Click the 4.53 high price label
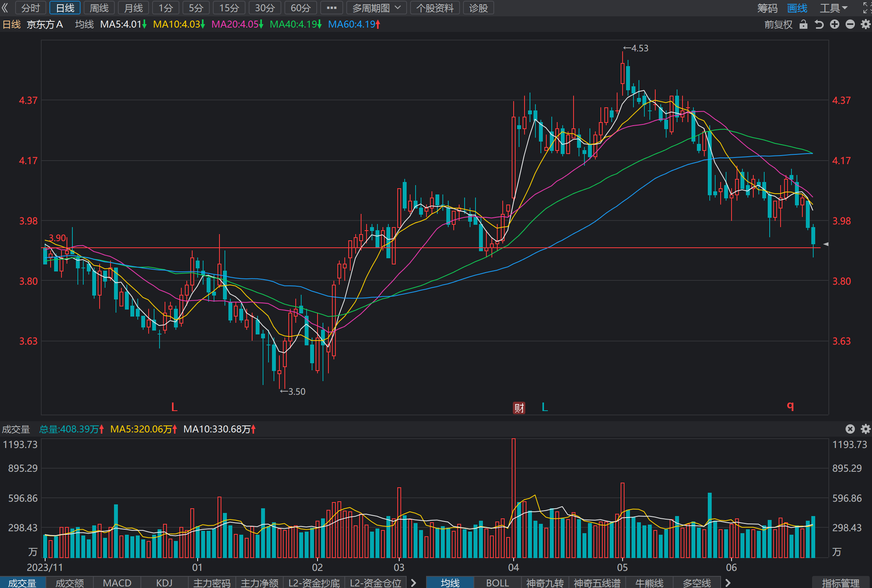 (x=636, y=48)
